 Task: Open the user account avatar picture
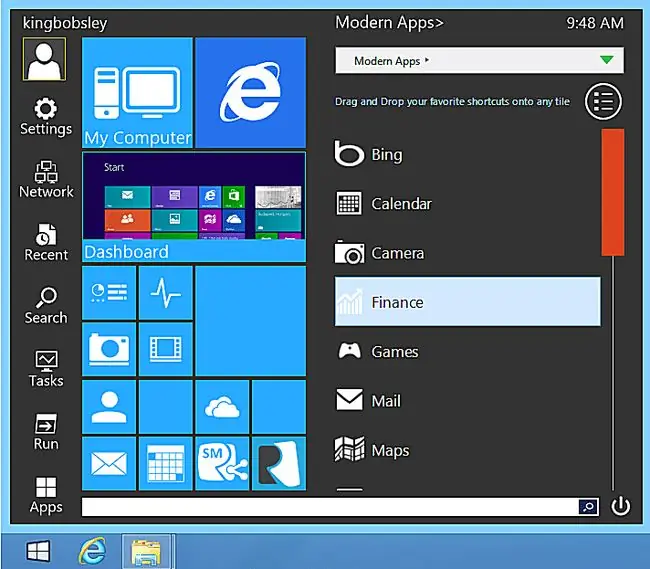pos(44,59)
